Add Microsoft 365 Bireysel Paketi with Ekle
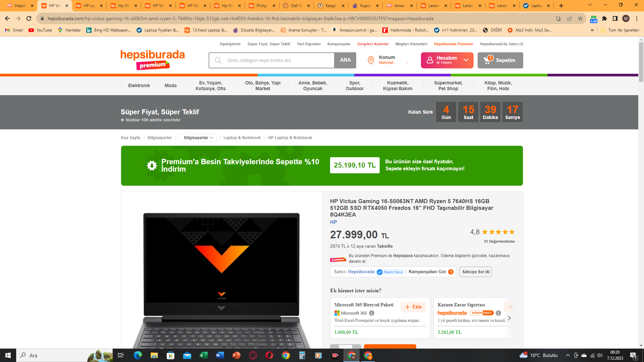This screenshot has height=362, width=644. tap(413, 307)
